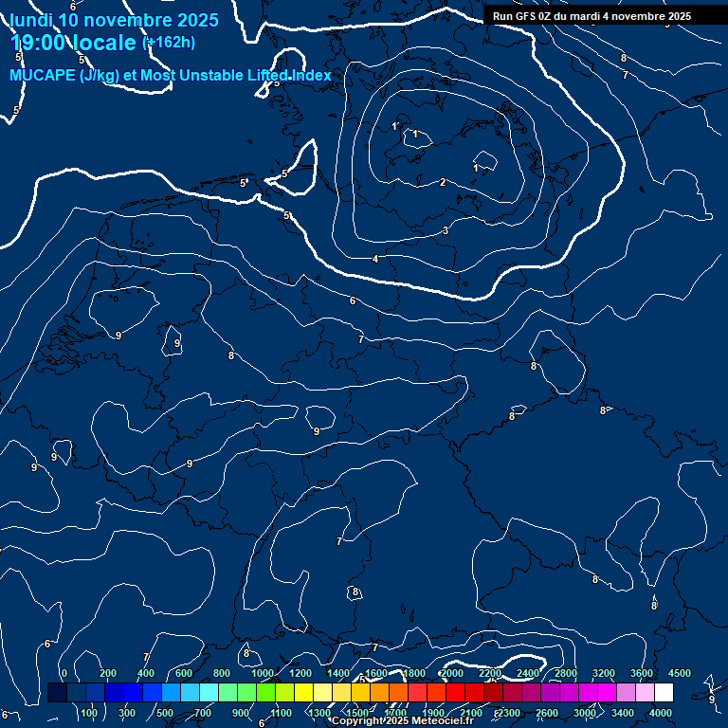Viewport: 728px width, 728px height.
Task: Select the '(+162h)' forecast offset text
Action: coord(168,43)
